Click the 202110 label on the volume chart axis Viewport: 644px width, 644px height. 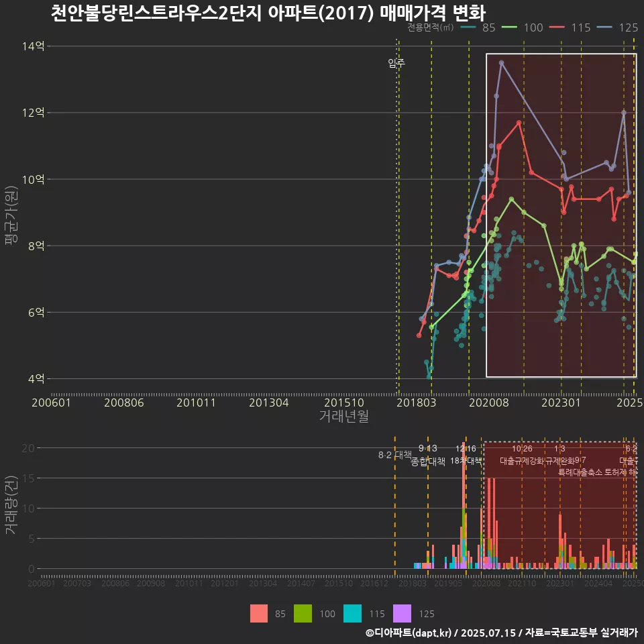click(x=522, y=583)
